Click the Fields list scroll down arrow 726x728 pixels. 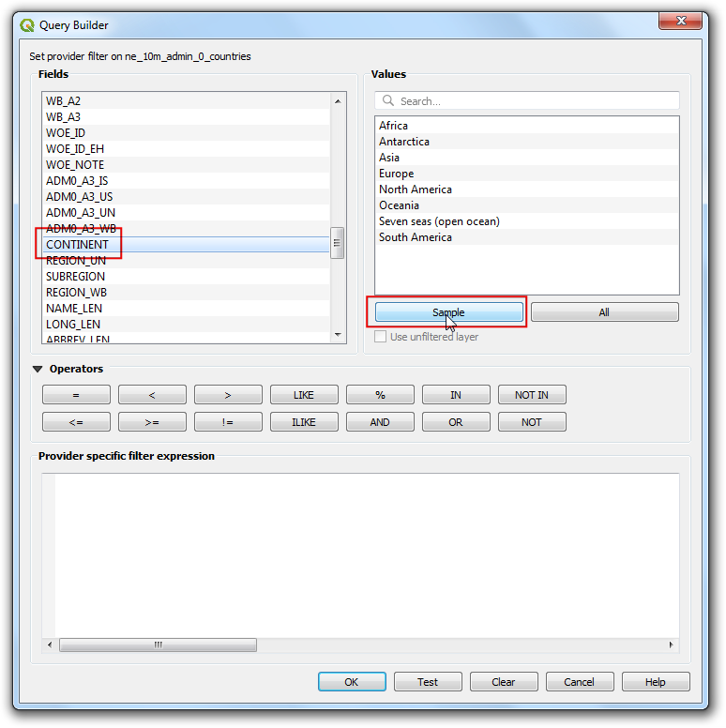pyautogui.click(x=338, y=334)
